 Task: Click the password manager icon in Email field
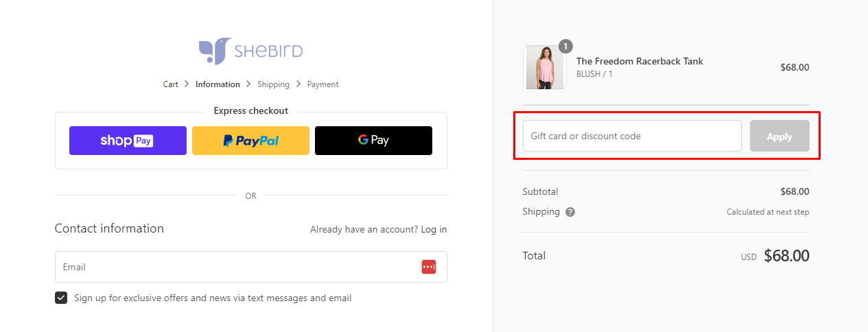point(429,267)
